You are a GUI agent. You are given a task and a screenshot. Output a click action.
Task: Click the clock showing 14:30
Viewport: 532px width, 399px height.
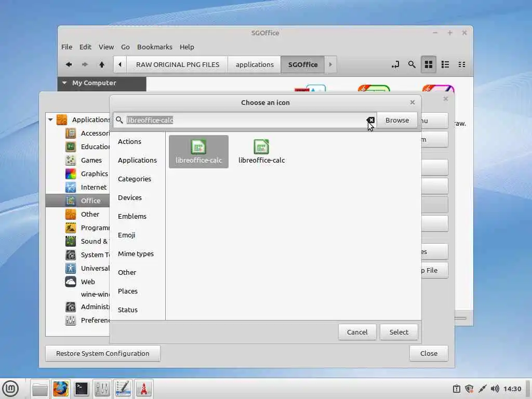pos(512,389)
